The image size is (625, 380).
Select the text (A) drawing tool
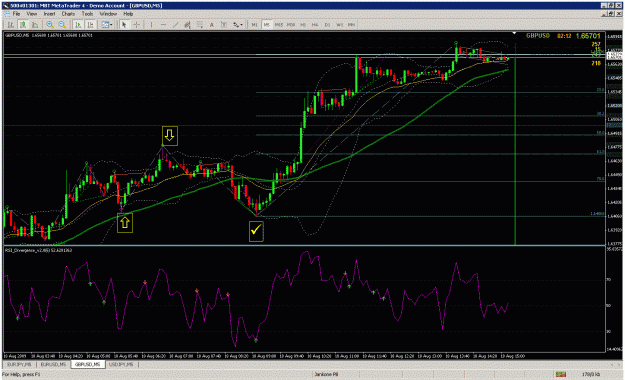(212, 25)
